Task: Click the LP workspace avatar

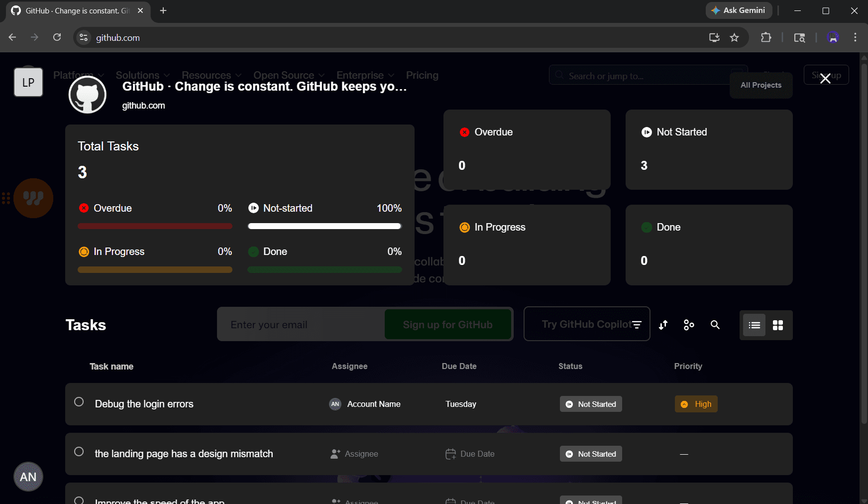Action: coord(28,82)
